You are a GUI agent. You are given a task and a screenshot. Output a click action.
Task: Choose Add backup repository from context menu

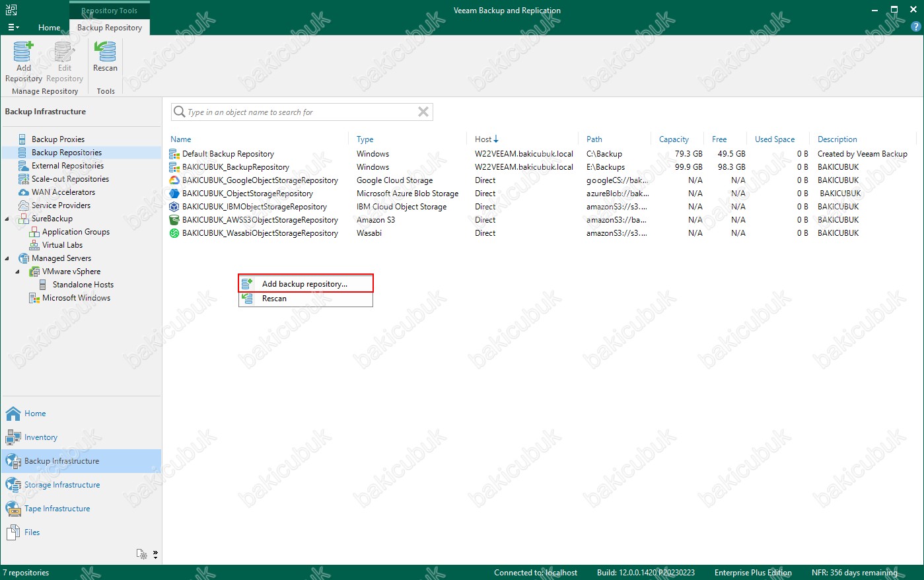tap(306, 283)
